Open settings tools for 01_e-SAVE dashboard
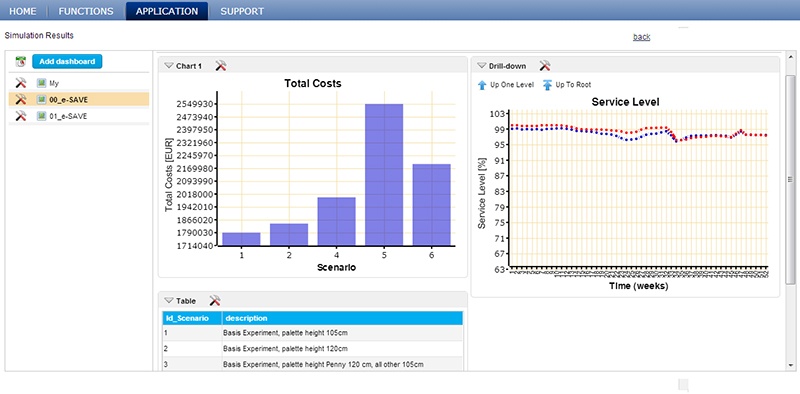The height and width of the screenshot is (394, 800). click(20, 116)
